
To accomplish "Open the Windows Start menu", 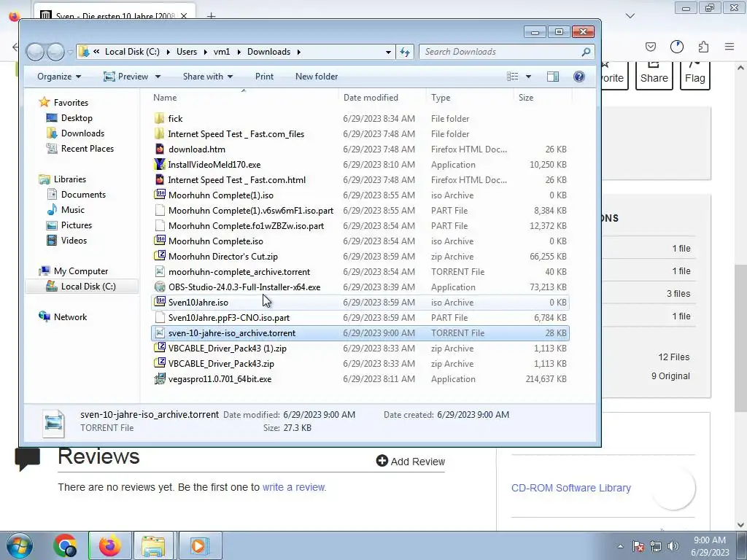I will (20, 545).
